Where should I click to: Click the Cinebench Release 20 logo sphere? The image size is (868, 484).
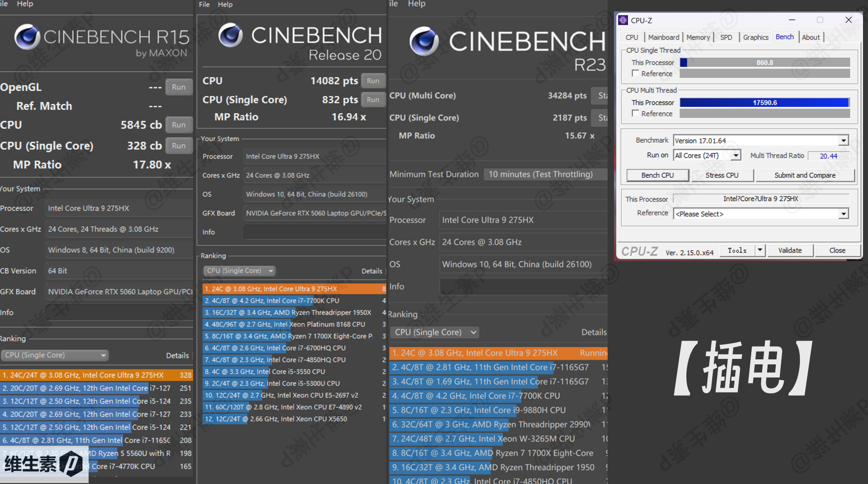[x=230, y=35]
